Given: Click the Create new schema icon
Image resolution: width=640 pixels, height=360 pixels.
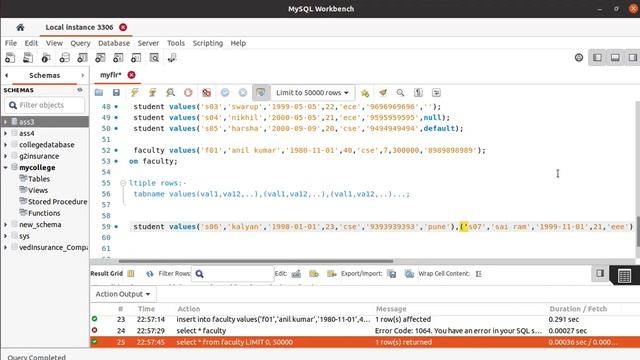Looking at the screenshot, I should coord(64,58).
